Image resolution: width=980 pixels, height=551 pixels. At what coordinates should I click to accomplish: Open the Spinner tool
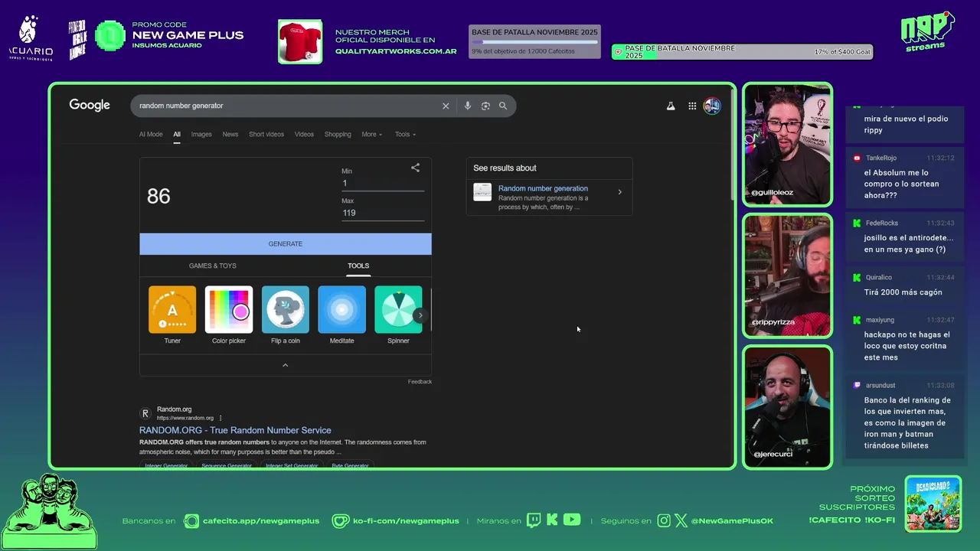click(x=398, y=315)
